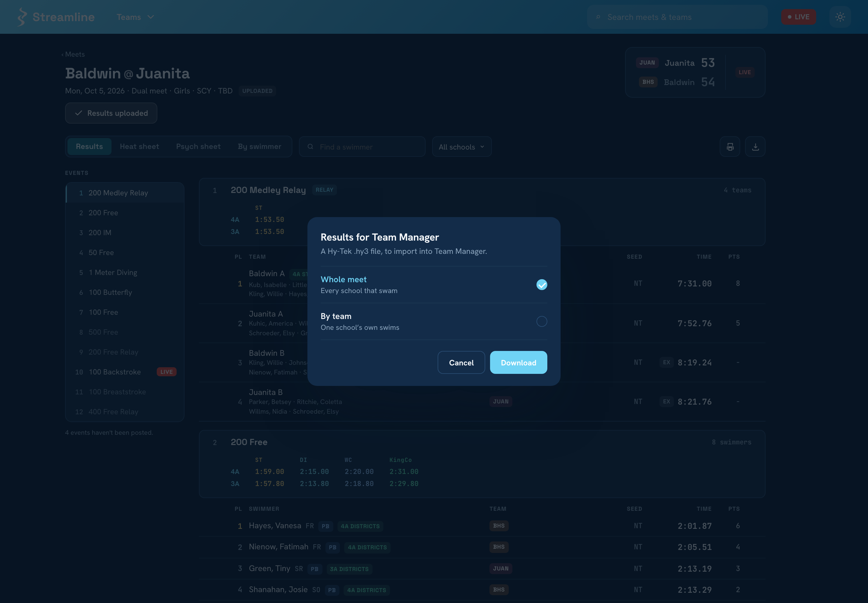Switch to the Psych sheet tab
The image size is (868, 603).
pos(198,146)
